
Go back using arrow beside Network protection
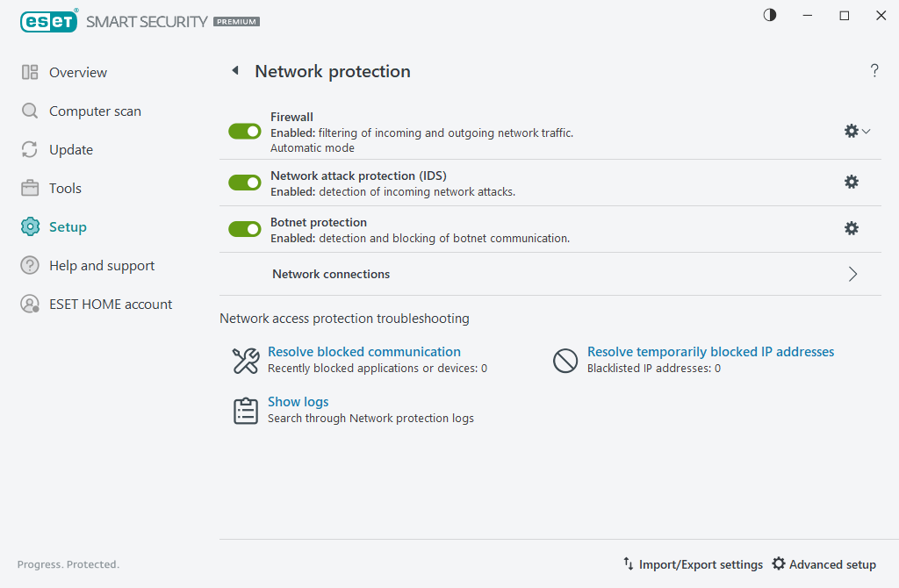click(x=234, y=71)
